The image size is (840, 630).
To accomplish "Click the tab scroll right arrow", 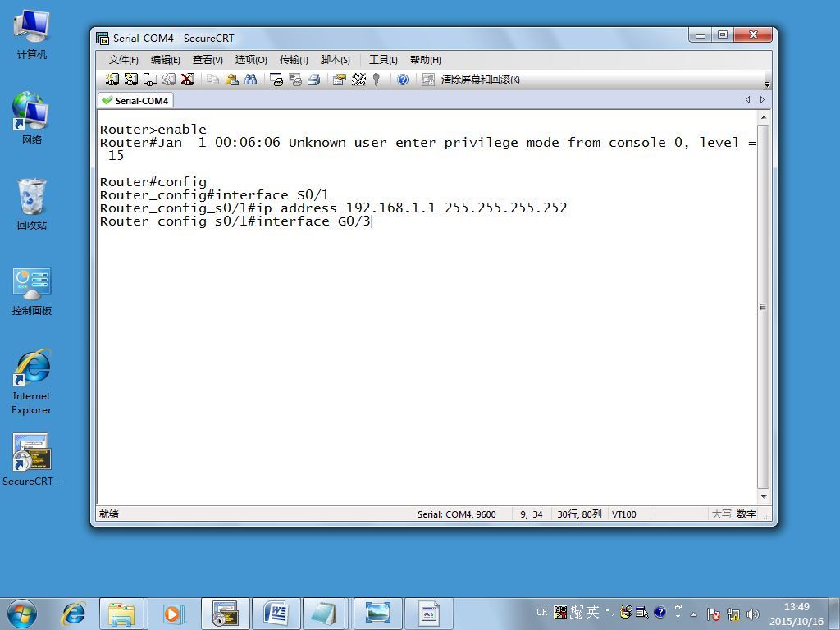I will tap(762, 100).
